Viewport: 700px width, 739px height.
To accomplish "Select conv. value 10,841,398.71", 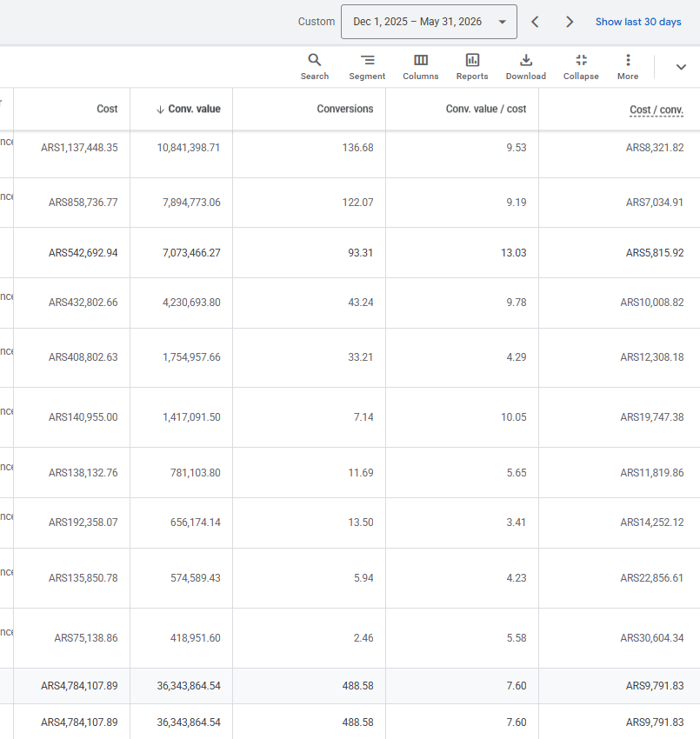I will [x=189, y=148].
